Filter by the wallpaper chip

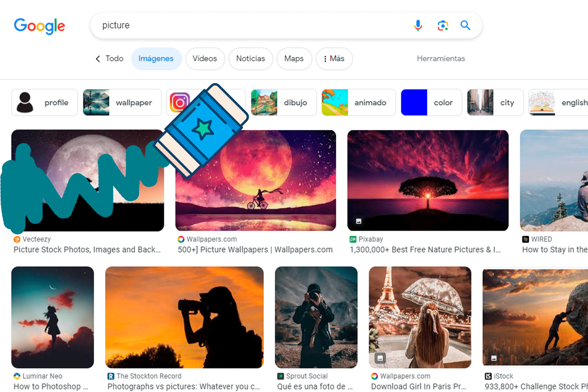coord(122,102)
